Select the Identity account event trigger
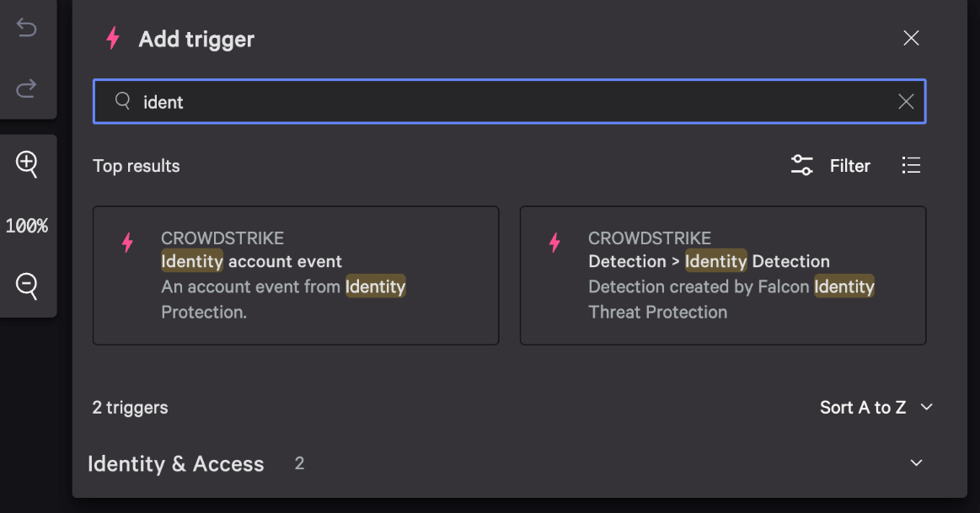 [295, 275]
